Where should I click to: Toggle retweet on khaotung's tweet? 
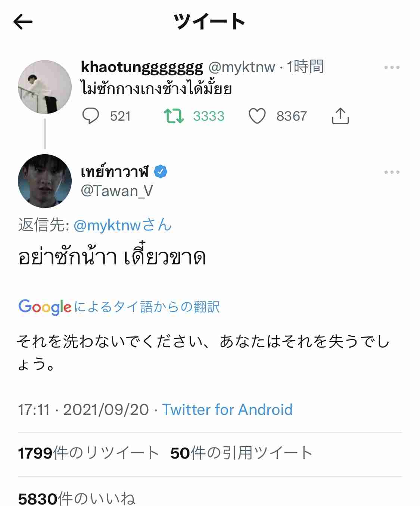coord(174,116)
